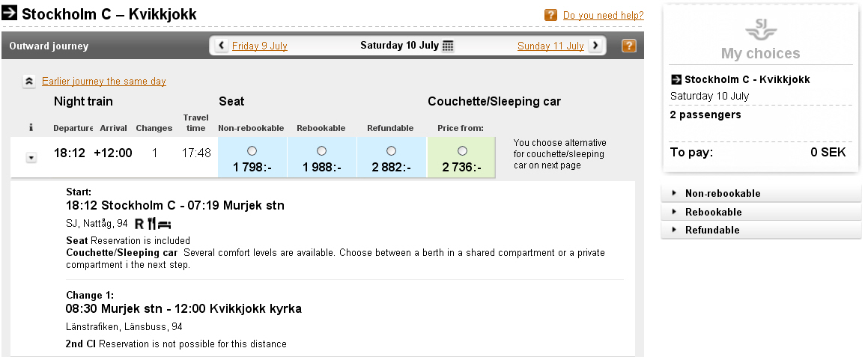Expand the Refundable info section
The height and width of the screenshot is (357, 868).
pyautogui.click(x=761, y=230)
